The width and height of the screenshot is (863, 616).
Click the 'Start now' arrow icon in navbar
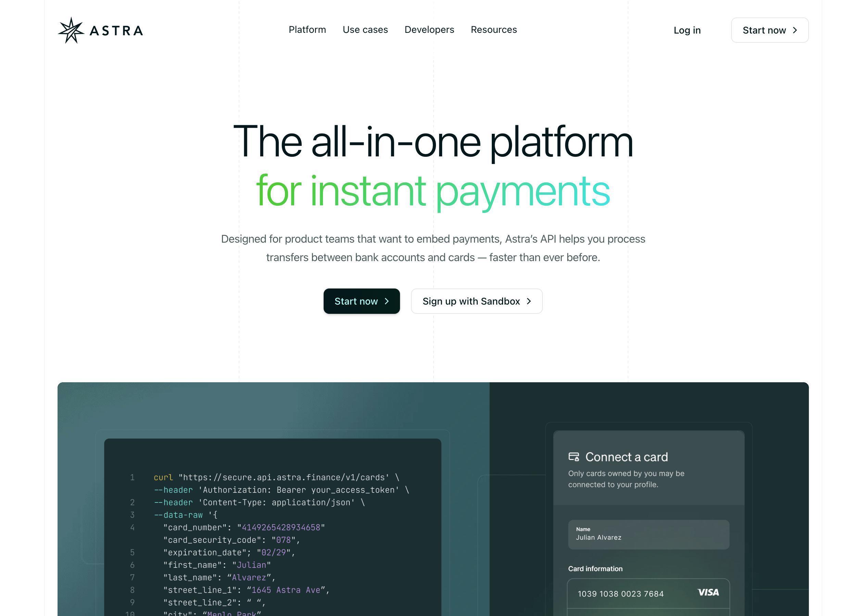tap(794, 29)
